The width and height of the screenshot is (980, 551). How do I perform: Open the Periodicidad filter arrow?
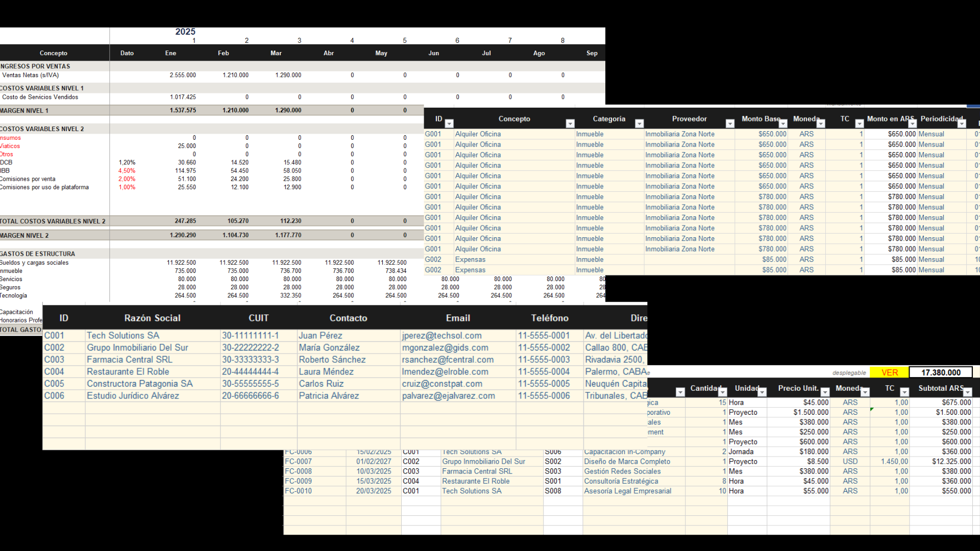(962, 123)
